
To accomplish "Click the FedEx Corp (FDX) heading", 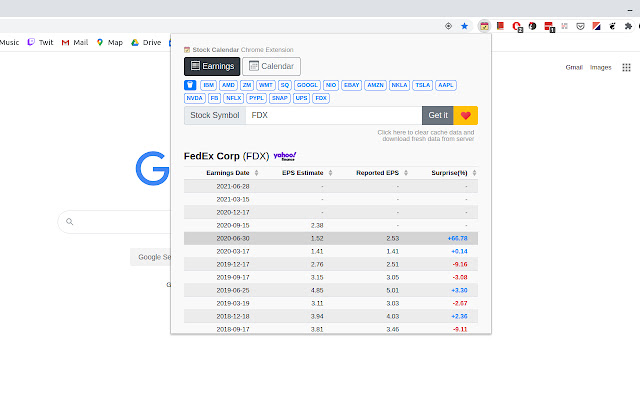I will point(227,156).
